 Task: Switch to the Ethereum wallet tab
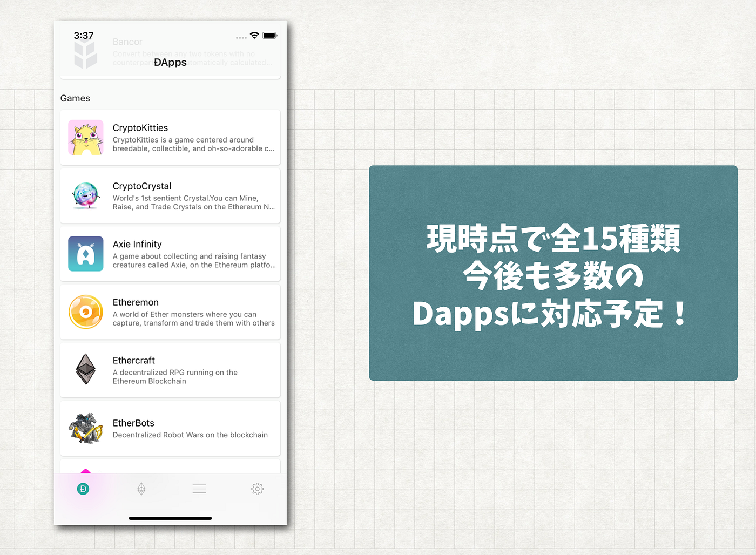pyautogui.click(x=141, y=489)
